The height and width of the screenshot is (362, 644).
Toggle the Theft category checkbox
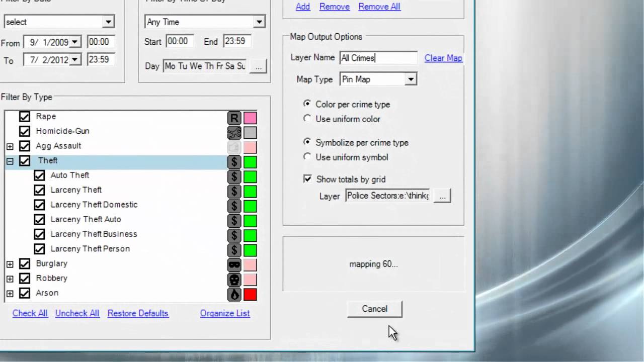tap(25, 161)
